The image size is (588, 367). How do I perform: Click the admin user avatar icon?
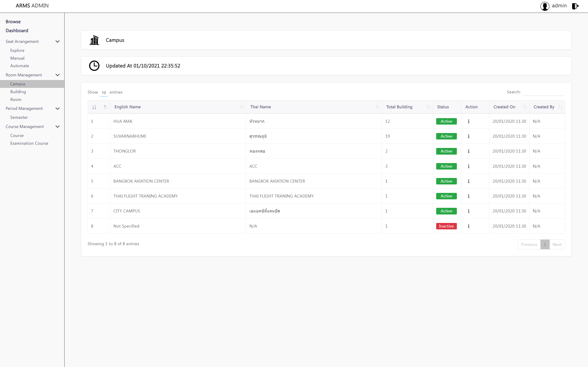click(x=545, y=6)
